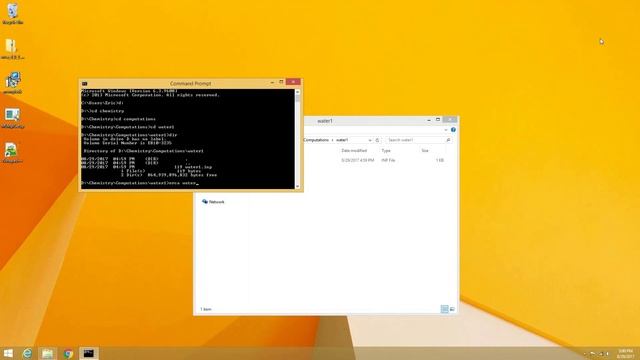Screen dimensions: 640x360
Task: Click the Computations breadcrumb in address bar
Action: point(316,140)
